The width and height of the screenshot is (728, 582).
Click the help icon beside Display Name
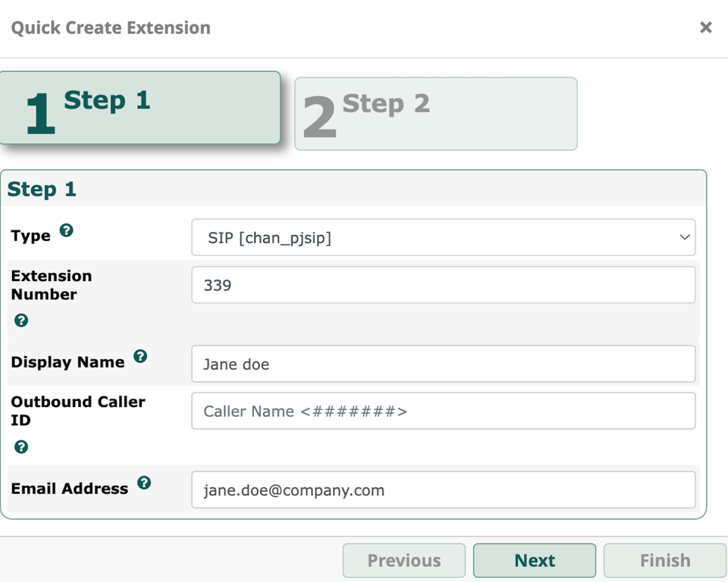[x=140, y=356]
